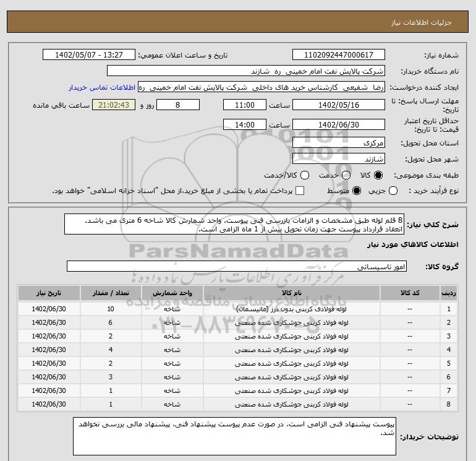Select the خدمت radio button
The image size is (476, 461).
point(346,175)
